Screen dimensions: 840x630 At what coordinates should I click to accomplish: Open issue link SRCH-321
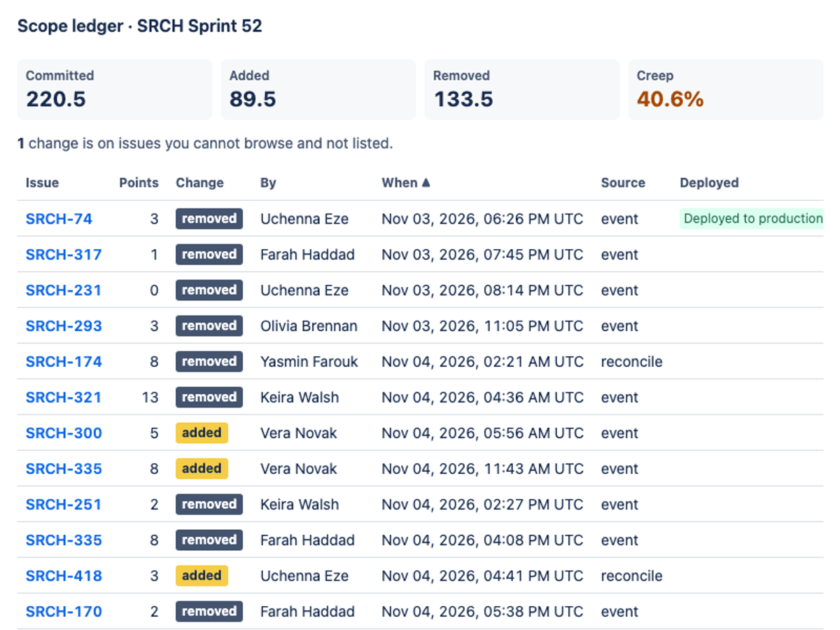click(x=64, y=398)
